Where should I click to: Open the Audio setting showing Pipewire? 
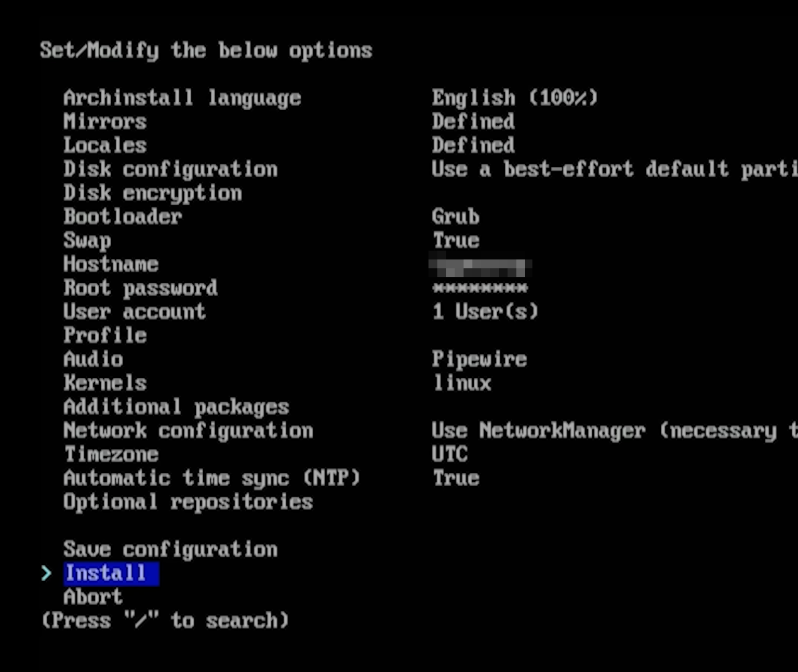tap(92, 359)
